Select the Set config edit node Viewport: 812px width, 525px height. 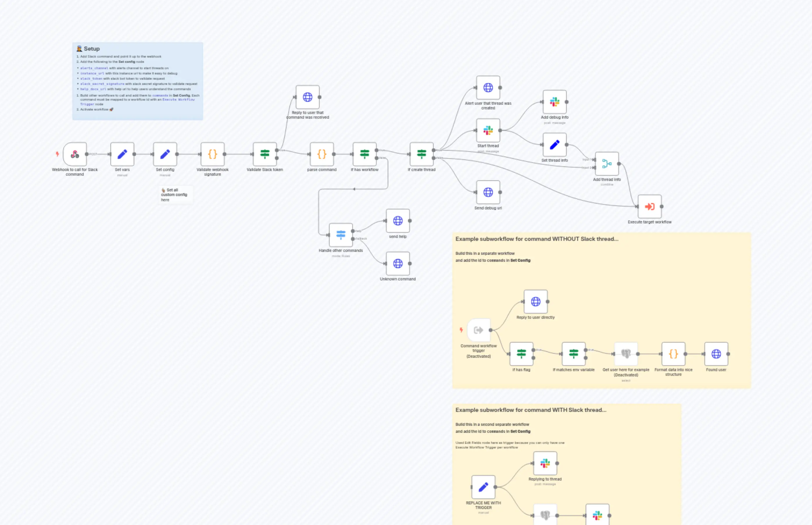[x=165, y=154]
